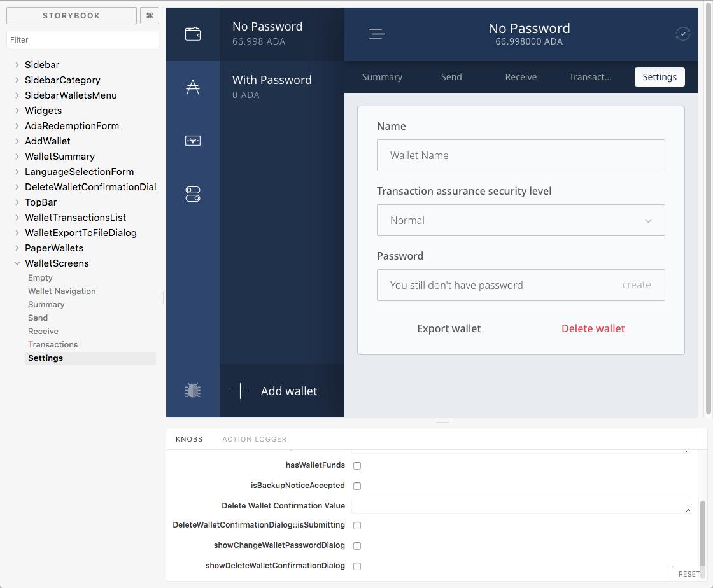
Task: Select the With Password wallet entry
Action: (x=282, y=87)
